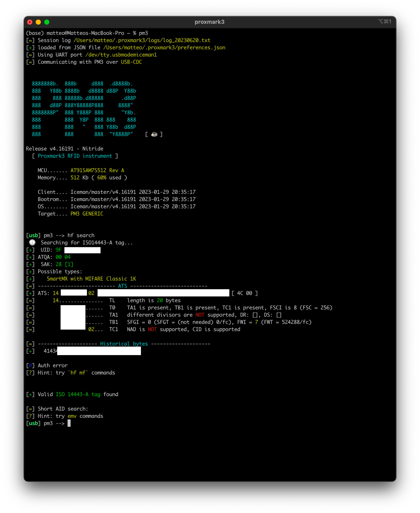Click the Searching for ISO14443-A tag... line
This screenshot has height=513, width=420.
pos(87,243)
